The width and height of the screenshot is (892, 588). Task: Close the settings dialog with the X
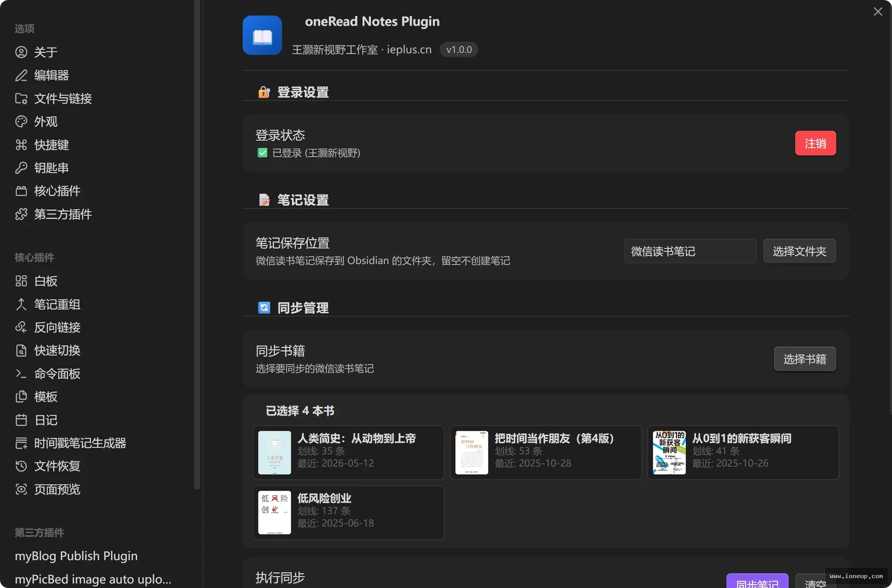pos(878,11)
